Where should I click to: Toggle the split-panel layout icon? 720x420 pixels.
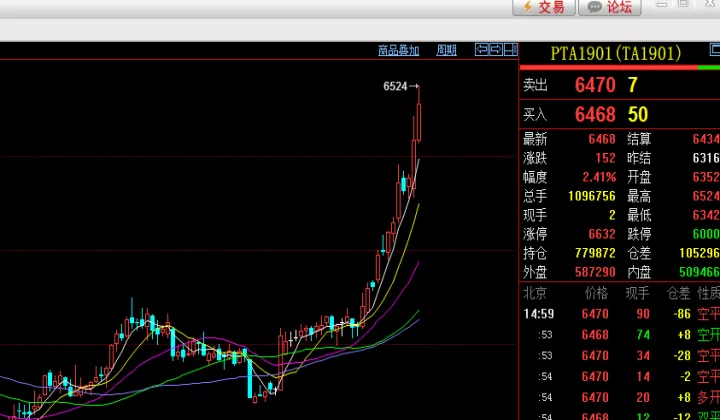pyautogui.click(x=511, y=50)
